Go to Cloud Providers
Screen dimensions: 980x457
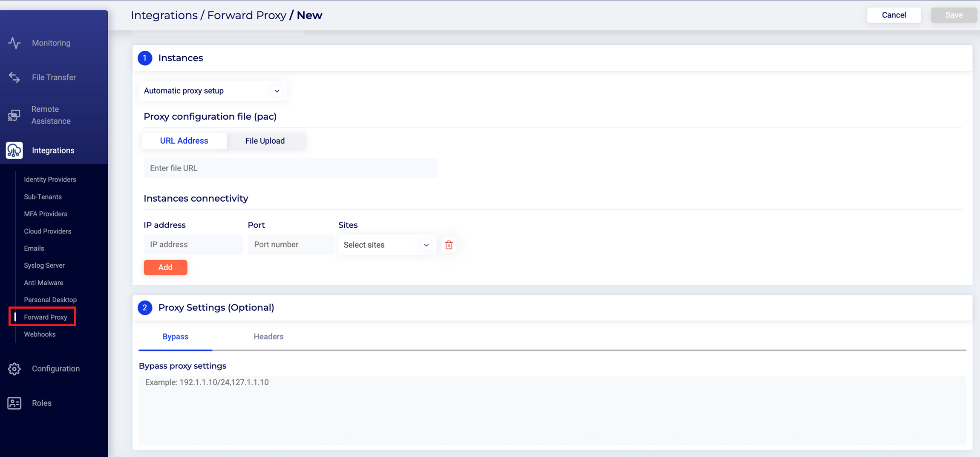[47, 231]
